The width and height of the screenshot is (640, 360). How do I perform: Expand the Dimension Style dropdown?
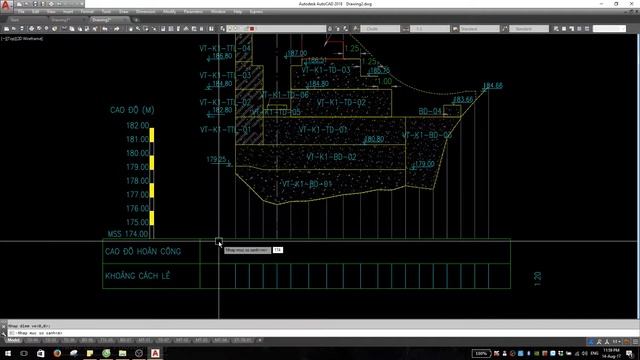447,29
